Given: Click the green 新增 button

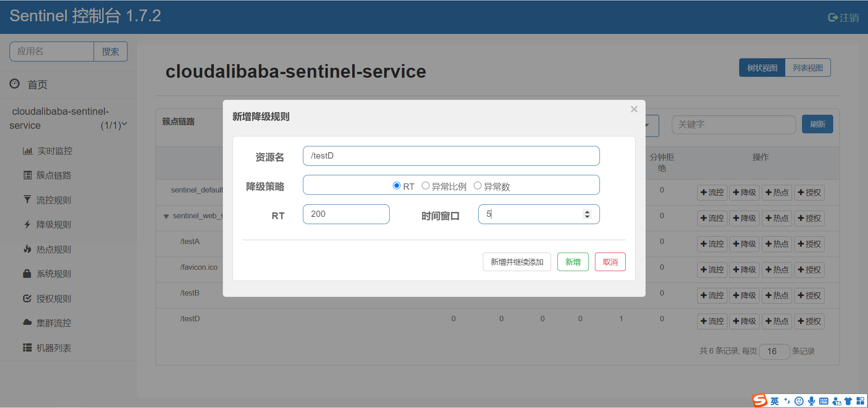Looking at the screenshot, I should tap(573, 262).
